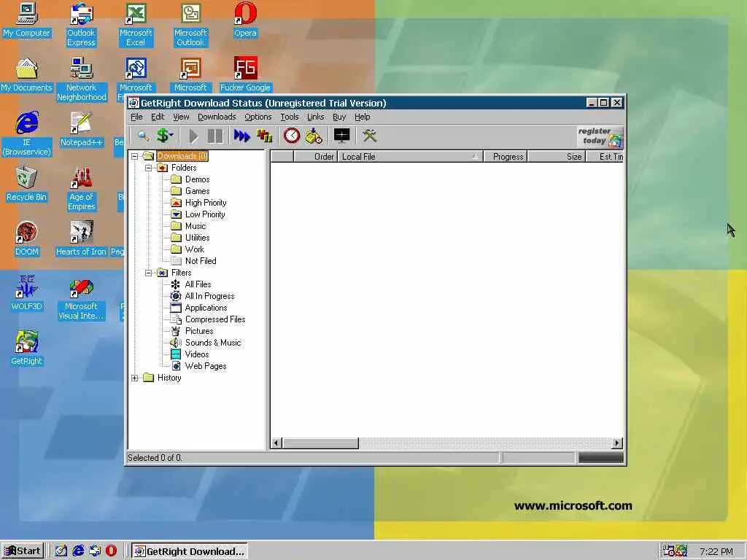Click the gray play (resume) toolbar button
747x560 pixels.
coord(193,136)
